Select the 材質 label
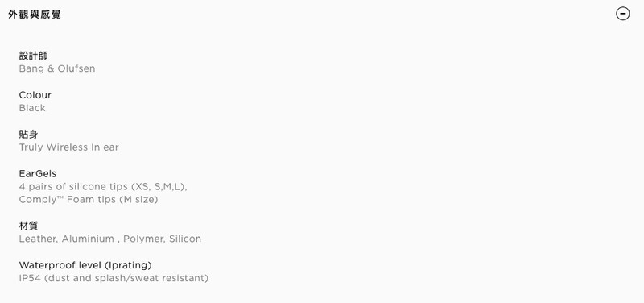Screen dimensions: 644x303 pyautogui.click(x=28, y=226)
